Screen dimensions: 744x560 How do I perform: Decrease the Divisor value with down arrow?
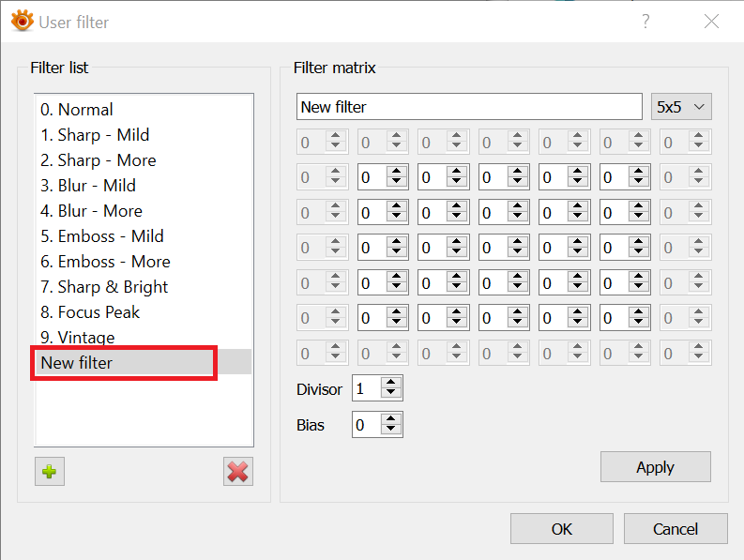(391, 394)
